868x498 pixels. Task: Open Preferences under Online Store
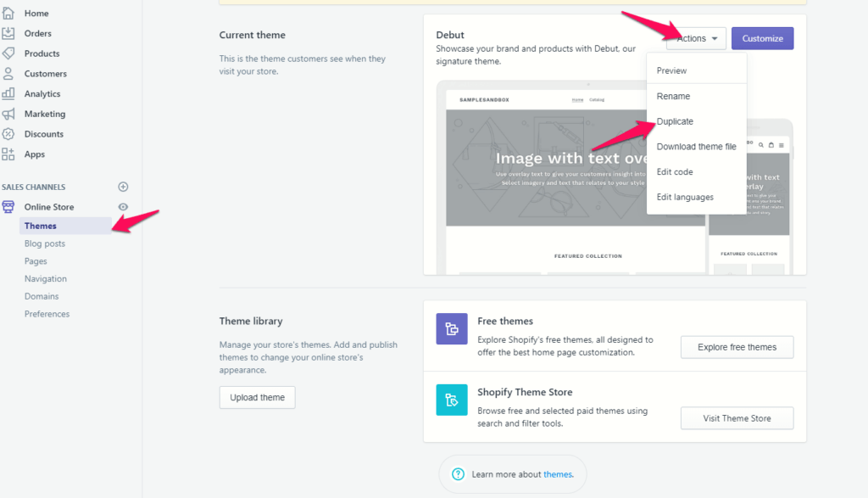coord(47,314)
